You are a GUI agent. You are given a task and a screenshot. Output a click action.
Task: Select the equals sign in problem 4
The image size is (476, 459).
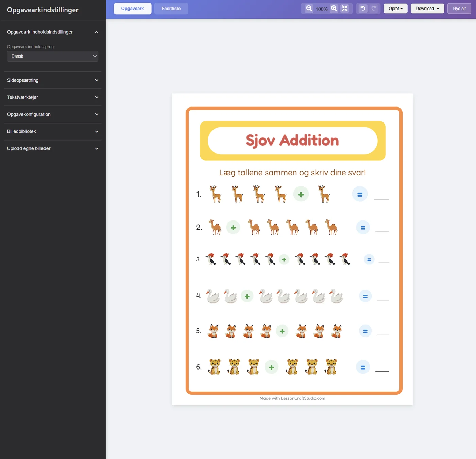(x=365, y=296)
